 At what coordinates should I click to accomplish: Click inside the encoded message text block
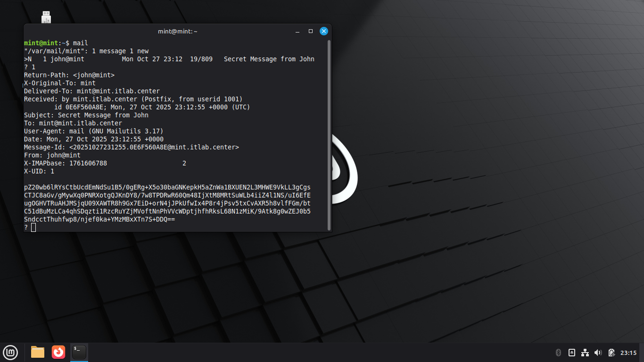click(167, 203)
